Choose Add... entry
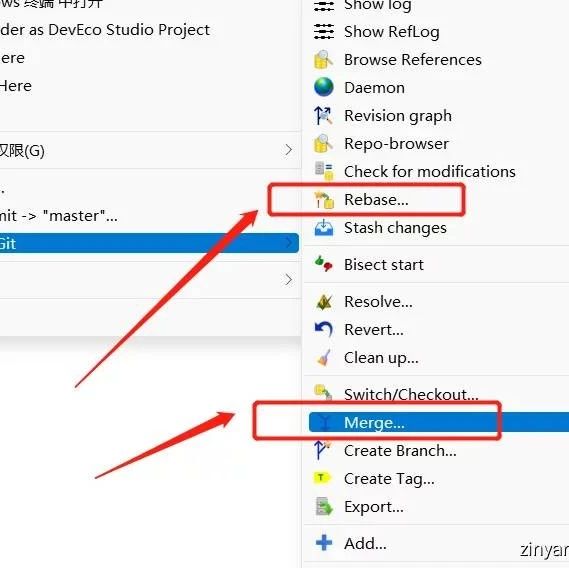Image resolution: width=569 pixels, height=568 pixels. 365,543
